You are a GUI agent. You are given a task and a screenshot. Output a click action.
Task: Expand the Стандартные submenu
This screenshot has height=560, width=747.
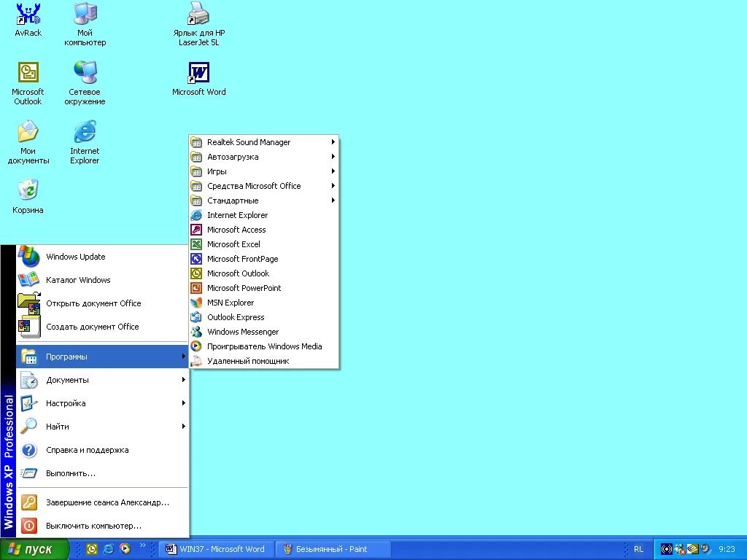click(264, 201)
